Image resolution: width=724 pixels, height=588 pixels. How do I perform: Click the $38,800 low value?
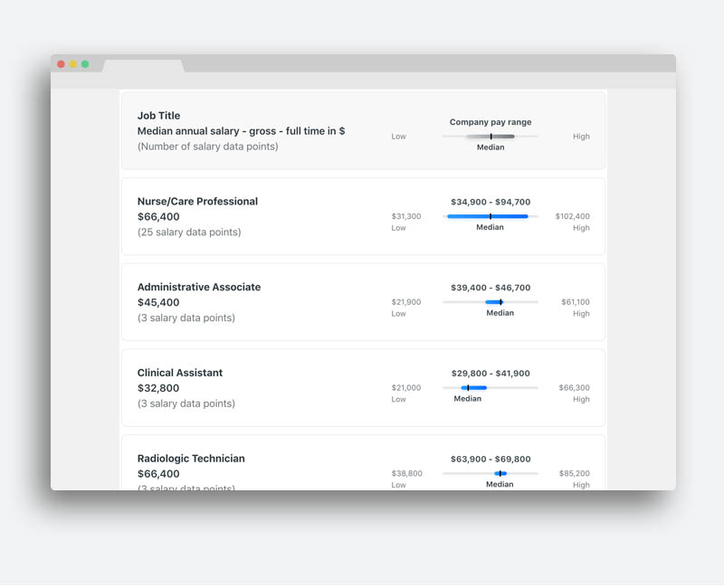coord(406,473)
